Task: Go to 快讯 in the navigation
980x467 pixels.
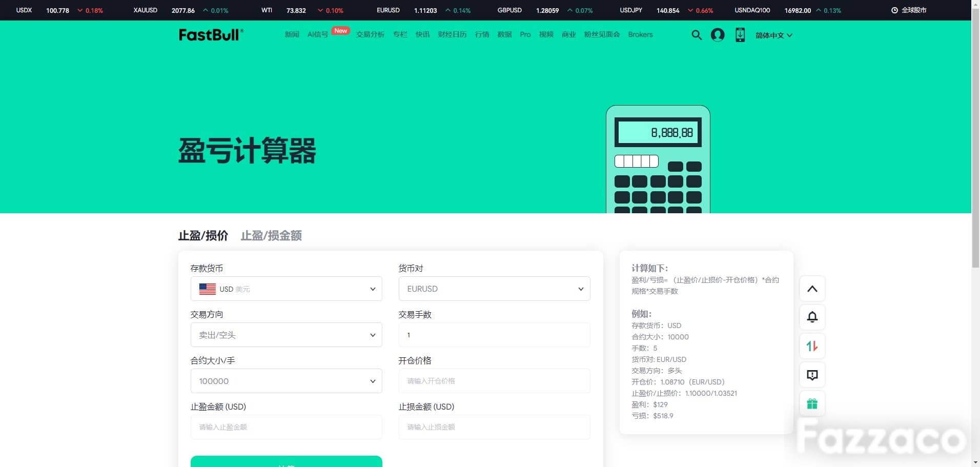Action: coord(423,34)
